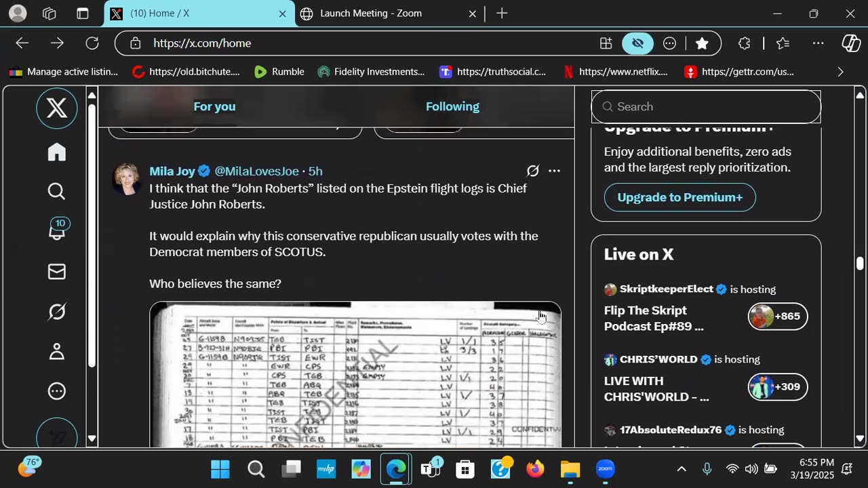Open taskbar Search magnifier
Screen dimensions: 868x488
point(256,469)
